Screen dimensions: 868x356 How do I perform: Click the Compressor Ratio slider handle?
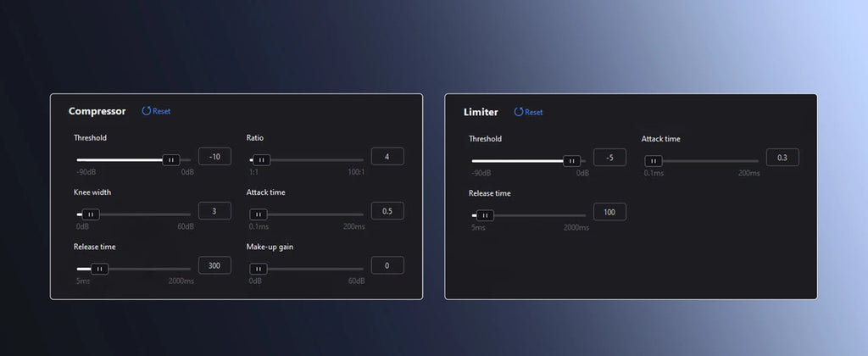261,160
